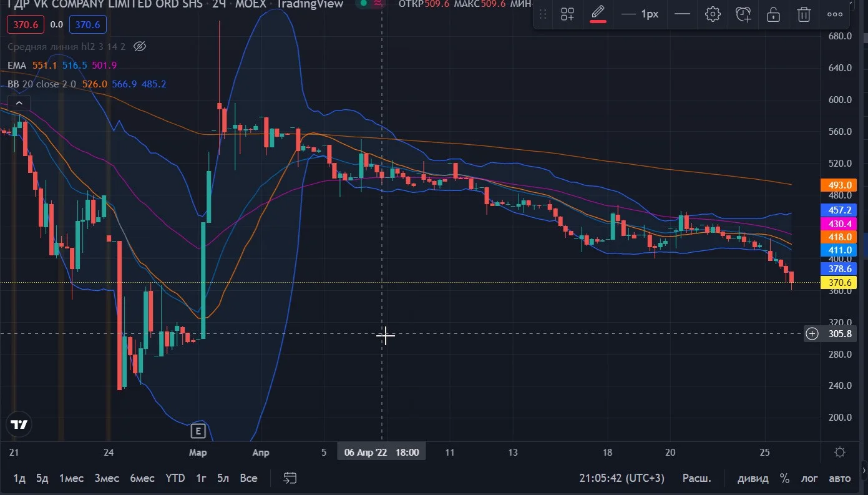Viewport: 868px width, 495px height.
Task: Click the 305.8 crosshair price label
Action: tap(840, 334)
